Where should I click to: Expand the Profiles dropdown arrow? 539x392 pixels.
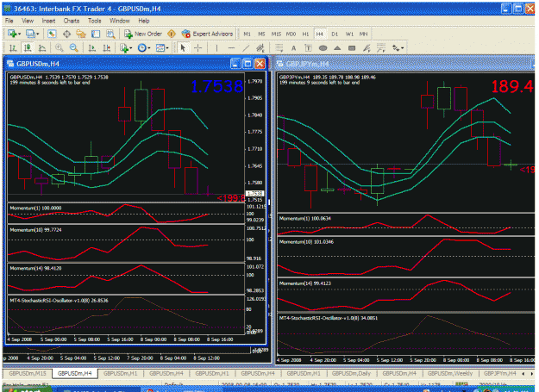[x=38, y=34]
